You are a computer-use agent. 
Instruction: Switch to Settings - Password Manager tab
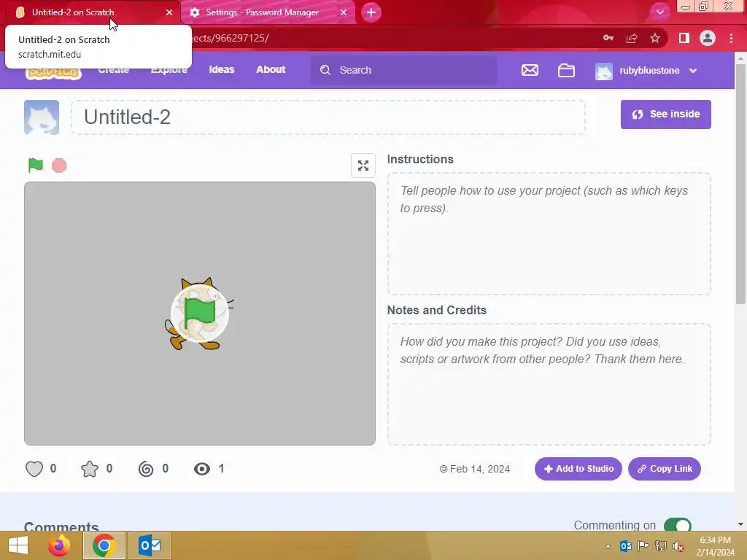tap(268, 12)
